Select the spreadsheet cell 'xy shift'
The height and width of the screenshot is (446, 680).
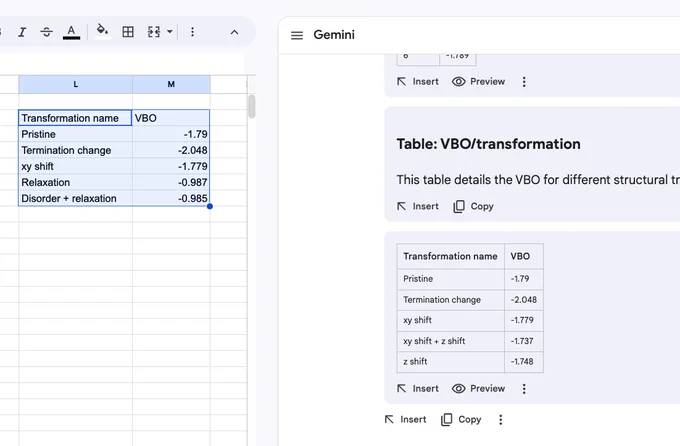point(75,166)
